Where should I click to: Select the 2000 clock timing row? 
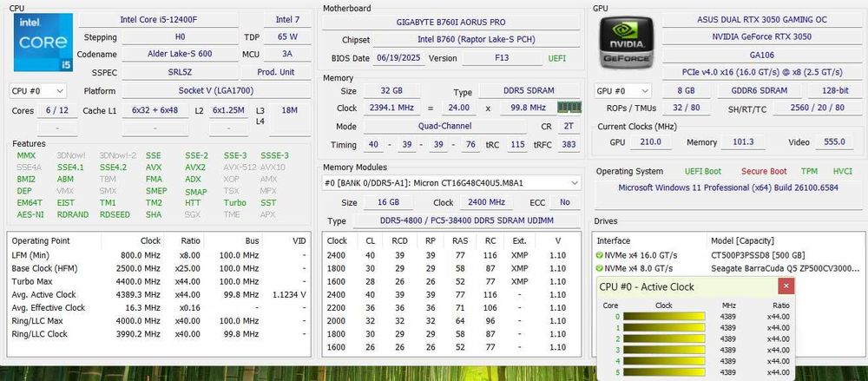tap(451, 321)
